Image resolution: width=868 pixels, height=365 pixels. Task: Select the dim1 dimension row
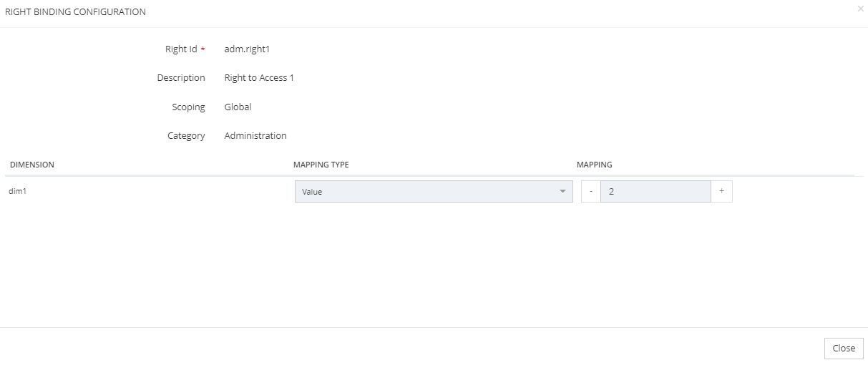(19, 192)
